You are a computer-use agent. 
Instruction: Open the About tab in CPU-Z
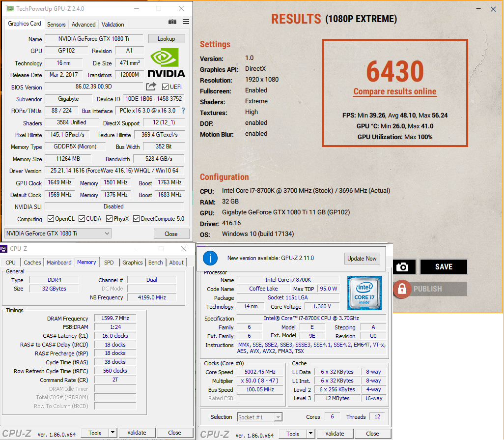(176, 263)
